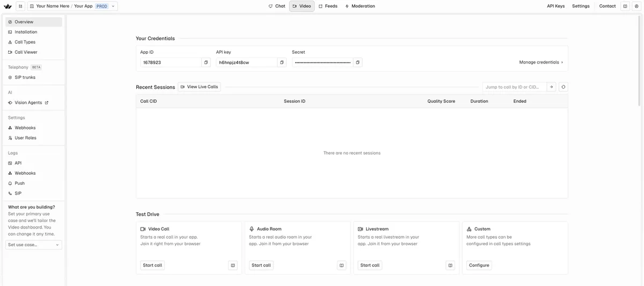644x286 pixels.
Task: Open API Keys in the top bar
Action: (x=556, y=6)
